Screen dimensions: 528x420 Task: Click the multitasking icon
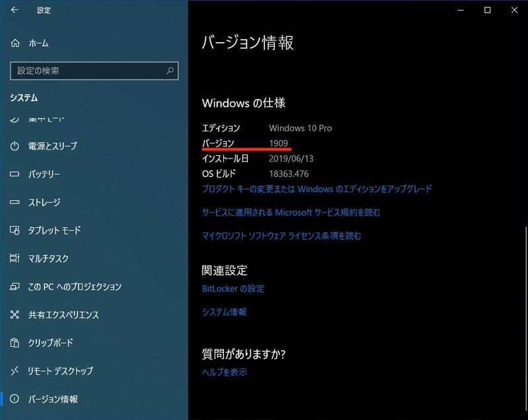click(x=15, y=258)
